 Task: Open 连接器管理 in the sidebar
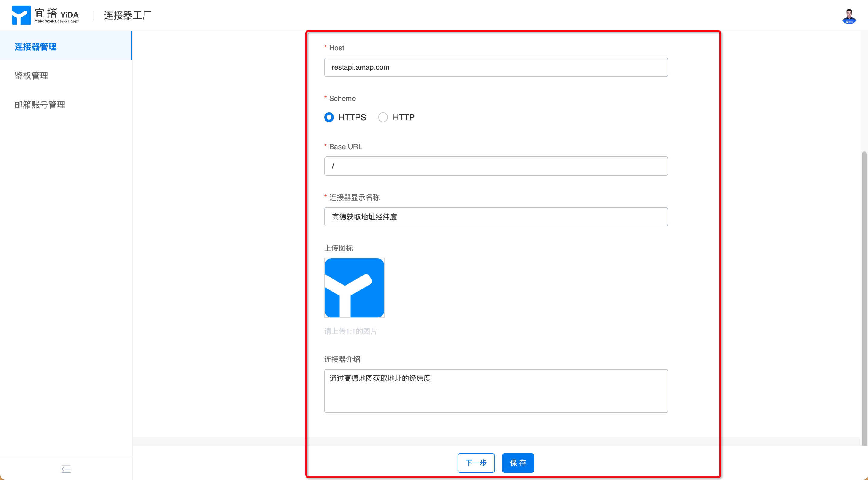point(36,46)
